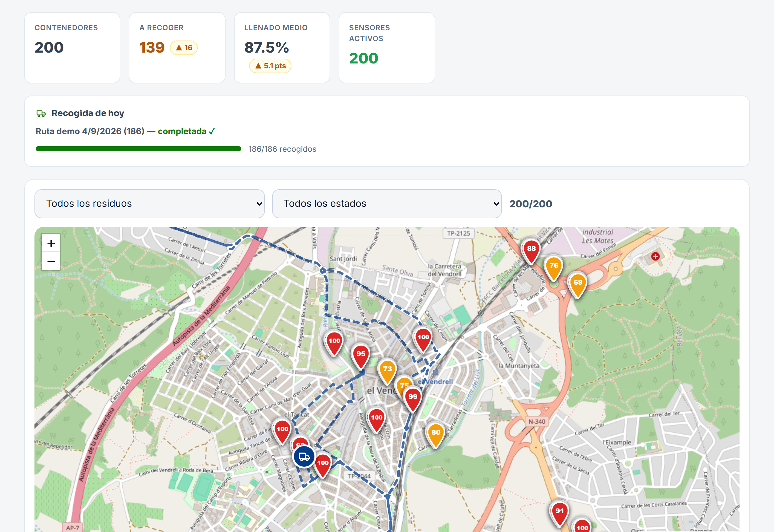774x532 pixels.
Task: Click the N-340 road label on map
Action: (x=537, y=422)
